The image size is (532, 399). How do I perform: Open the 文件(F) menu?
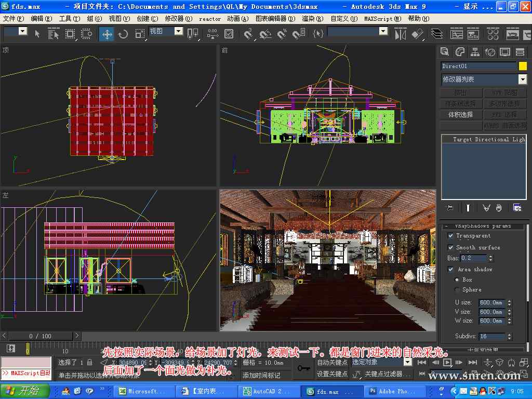click(x=14, y=19)
